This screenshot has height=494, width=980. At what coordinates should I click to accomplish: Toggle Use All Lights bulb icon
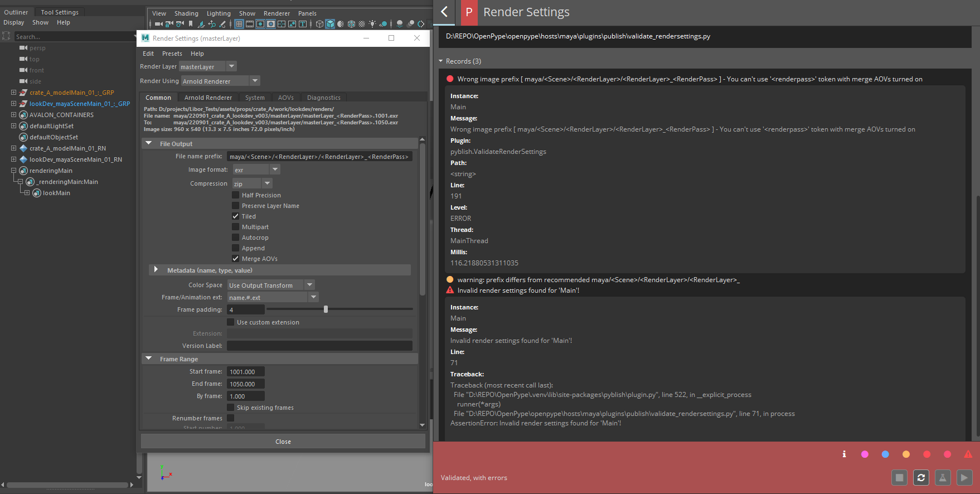pos(372,24)
